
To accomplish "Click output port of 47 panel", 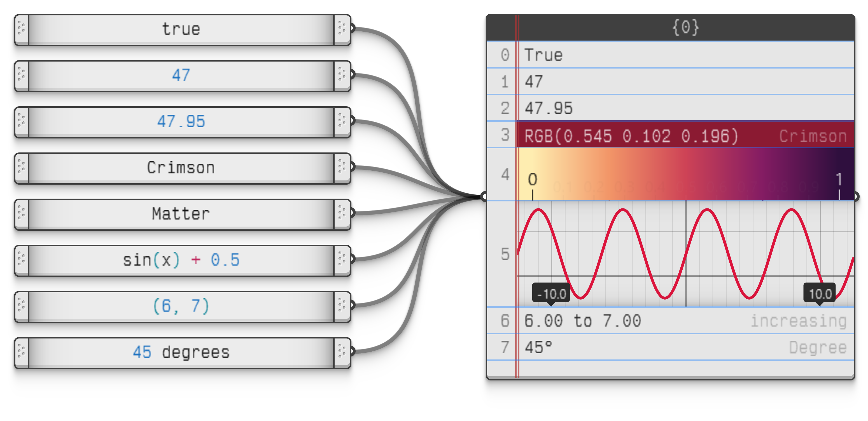I will [x=353, y=74].
